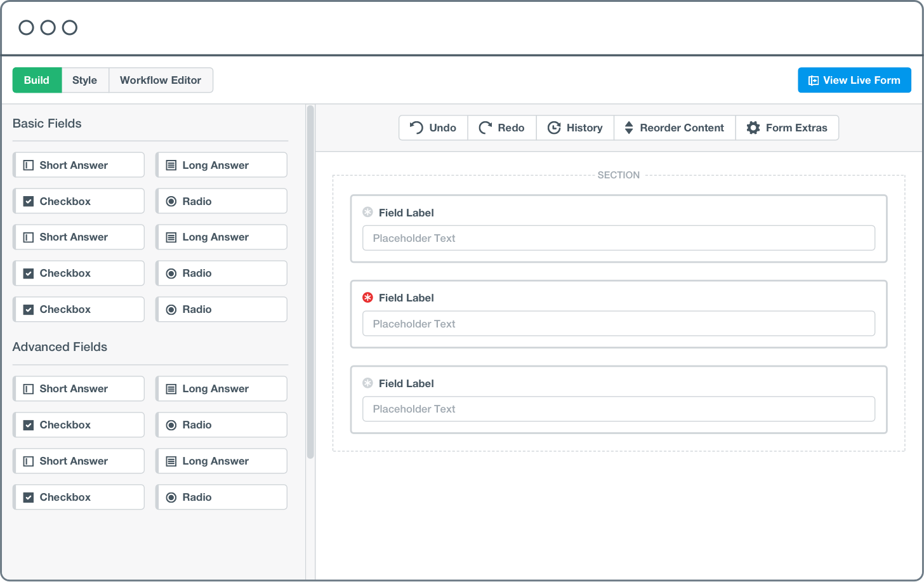Switch to the Build tab
Viewport: 924px width, 582px height.
point(37,80)
